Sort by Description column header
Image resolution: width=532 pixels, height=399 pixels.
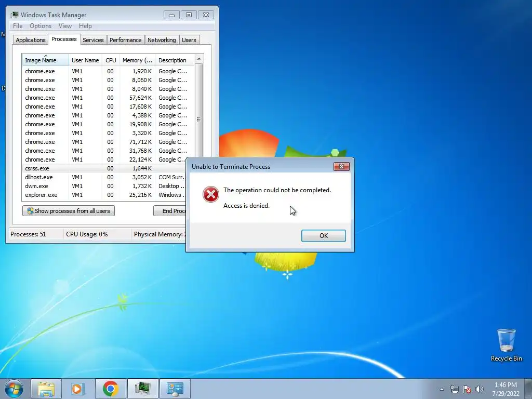point(175,60)
